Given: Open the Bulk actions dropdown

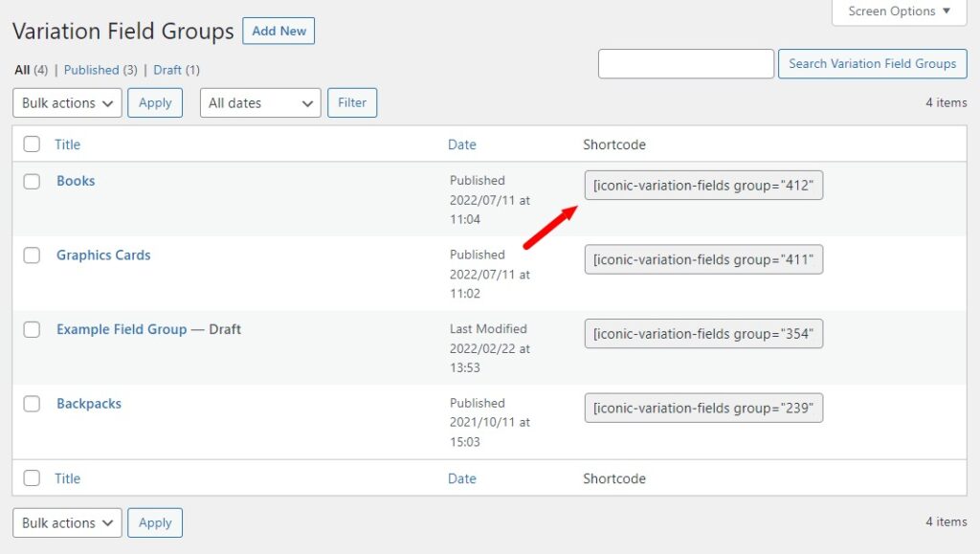Looking at the screenshot, I should [65, 102].
